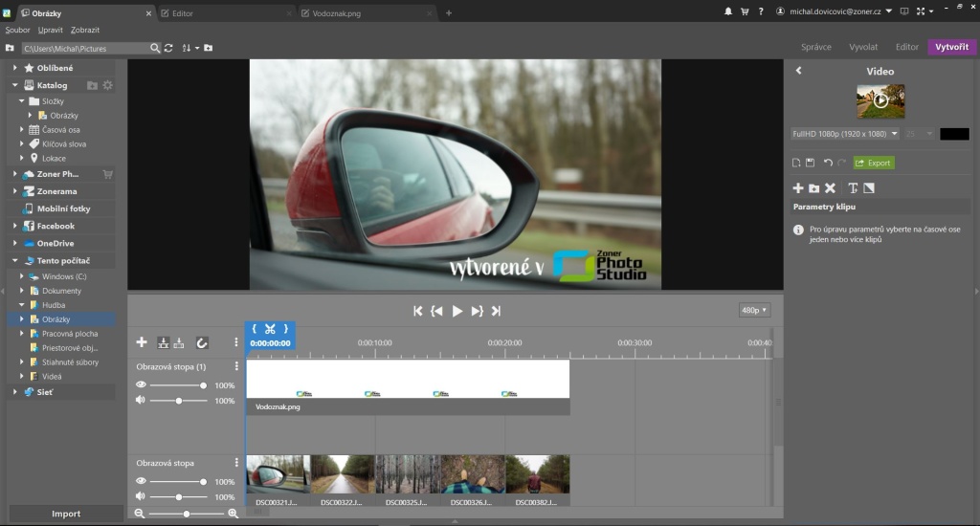This screenshot has width=980, height=526.
Task: Adjust the volume slider of Obrazová stopa (1)
Action: [179, 401]
